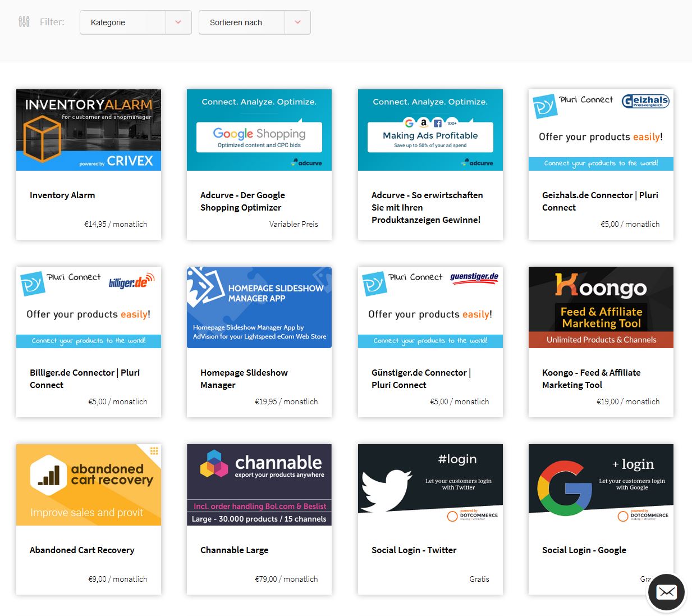Expand the Kategorie dropdown arrow
The width and height of the screenshot is (692, 616).
[178, 22]
